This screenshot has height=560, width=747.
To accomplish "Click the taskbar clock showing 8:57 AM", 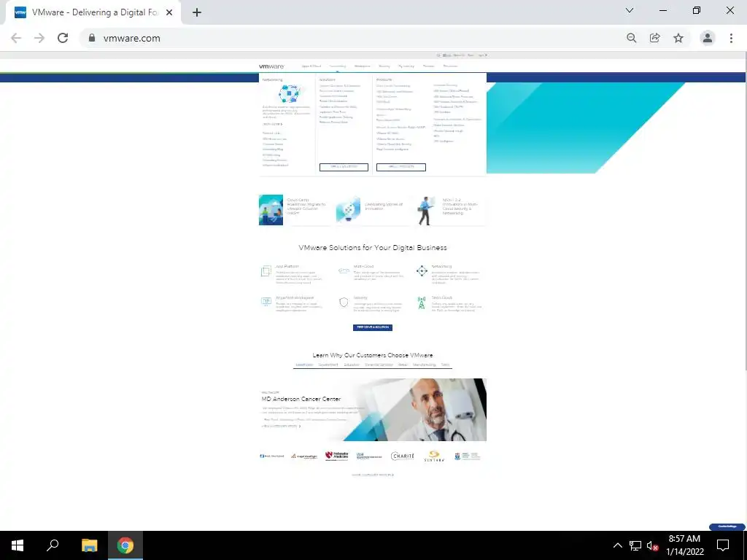I will 684,545.
